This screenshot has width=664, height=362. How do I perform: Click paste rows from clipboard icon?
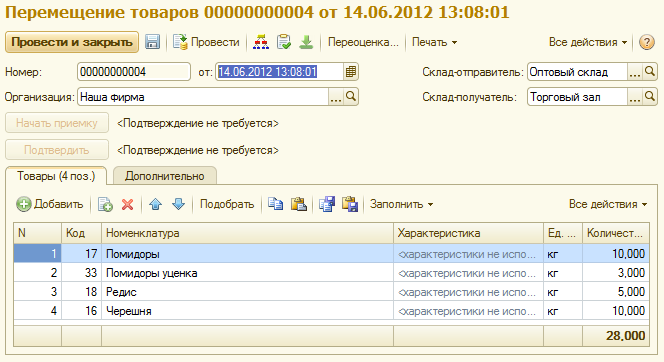299,204
